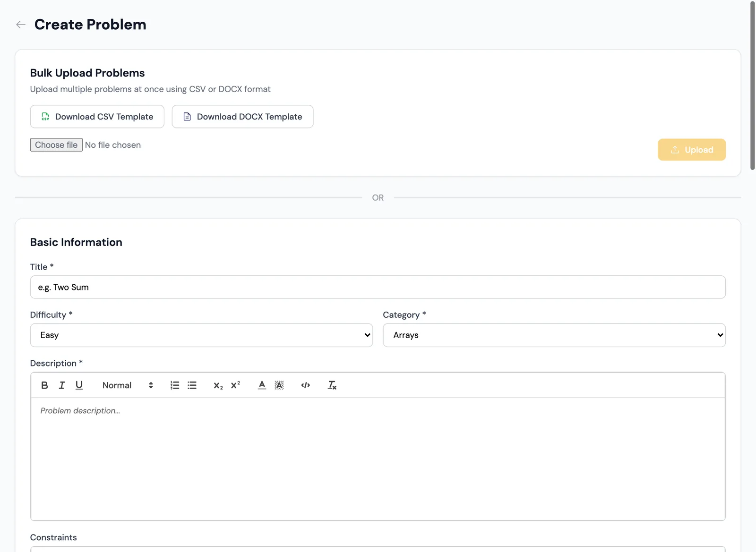Open the Normal heading style dropdown
Image resolution: width=756 pixels, height=552 pixels.
pyautogui.click(x=128, y=385)
